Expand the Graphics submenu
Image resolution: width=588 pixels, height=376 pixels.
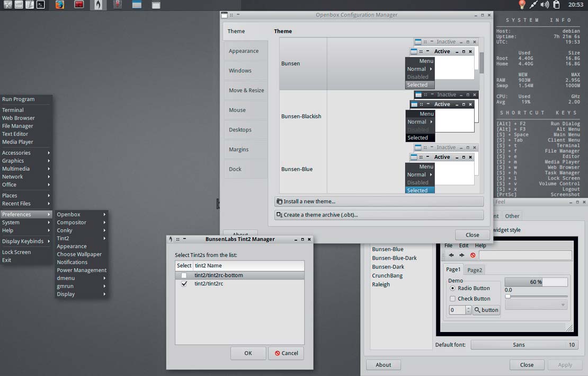pos(26,161)
